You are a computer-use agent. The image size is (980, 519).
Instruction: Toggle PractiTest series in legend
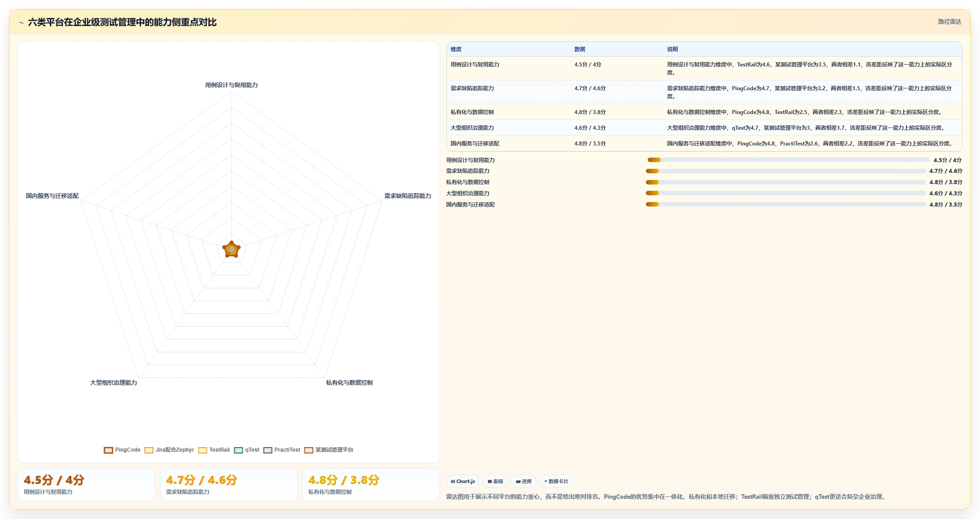pyautogui.click(x=282, y=450)
